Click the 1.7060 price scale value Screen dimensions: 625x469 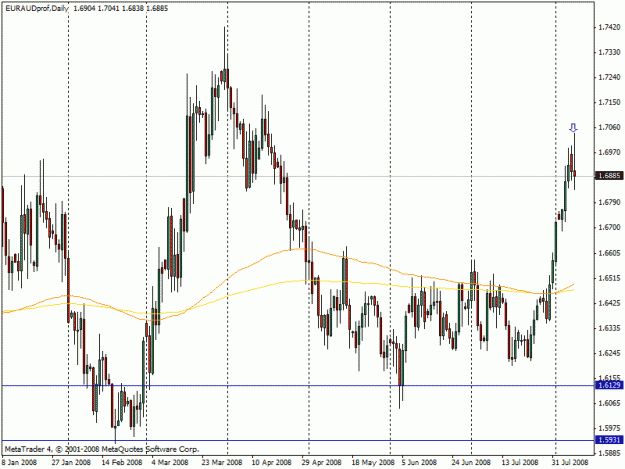click(610, 127)
